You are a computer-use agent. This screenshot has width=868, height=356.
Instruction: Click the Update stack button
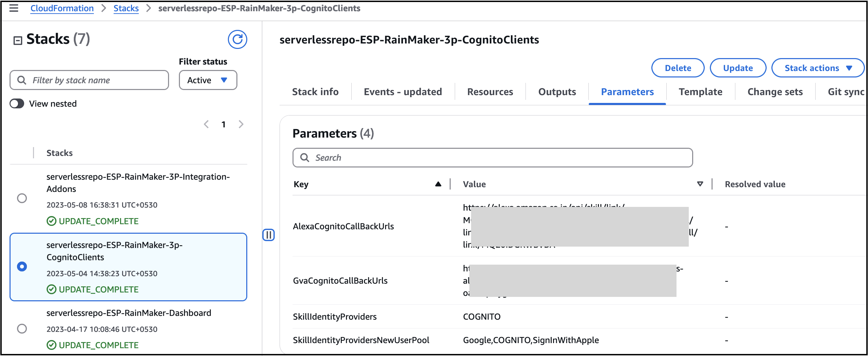click(x=738, y=68)
